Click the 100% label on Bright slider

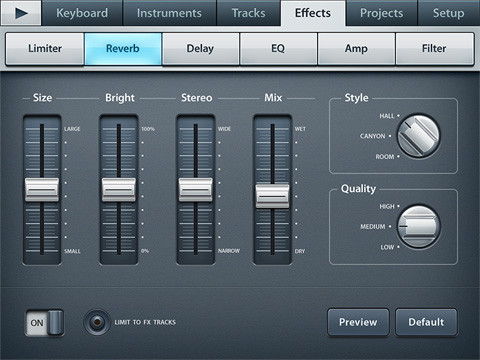click(148, 129)
